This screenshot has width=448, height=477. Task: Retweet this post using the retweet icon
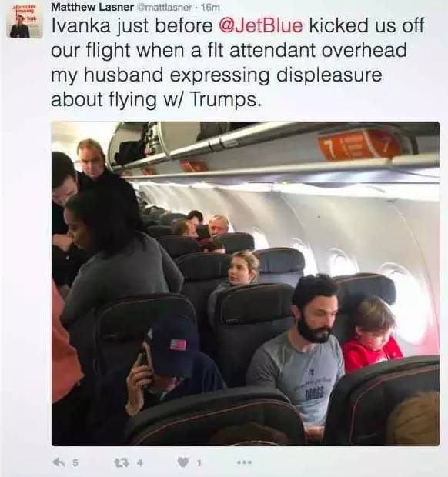click(x=120, y=462)
